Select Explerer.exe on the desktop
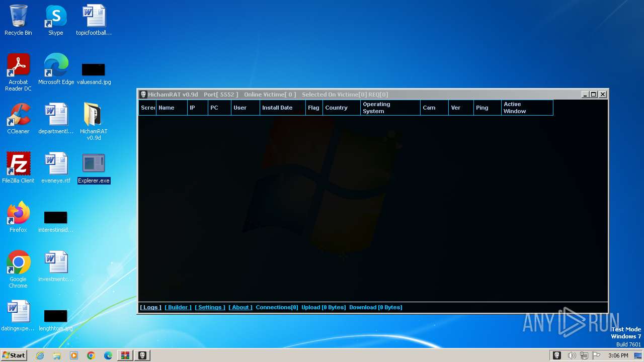The height and width of the screenshot is (362, 644). click(x=94, y=168)
